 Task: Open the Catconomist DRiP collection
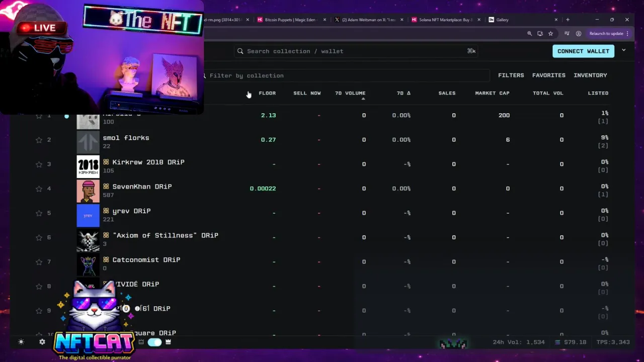[x=146, y=260]
